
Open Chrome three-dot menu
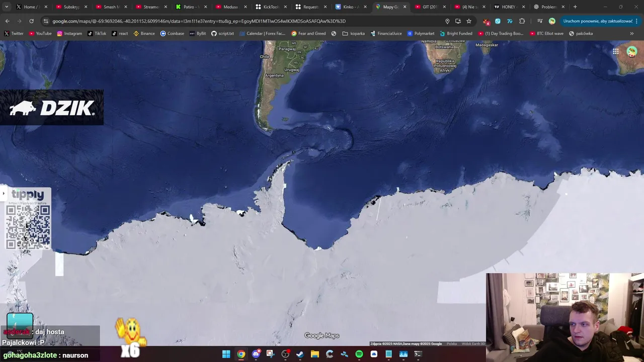[x=637, y=21]
